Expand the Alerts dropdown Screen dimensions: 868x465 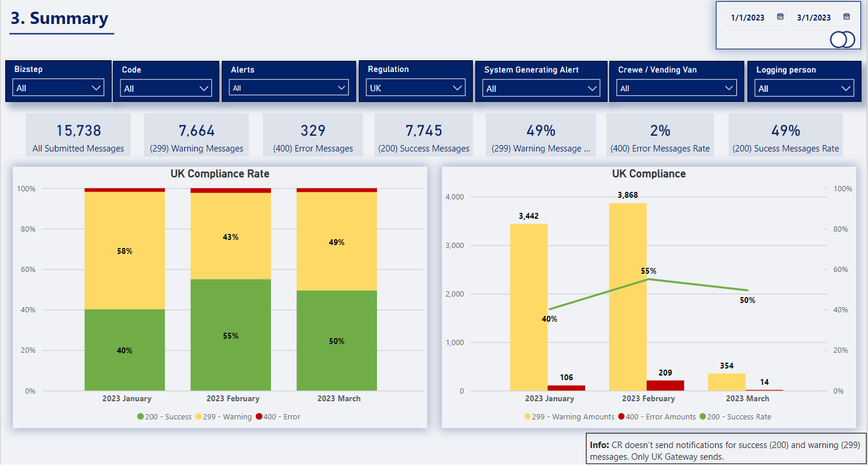coord(289,88)
